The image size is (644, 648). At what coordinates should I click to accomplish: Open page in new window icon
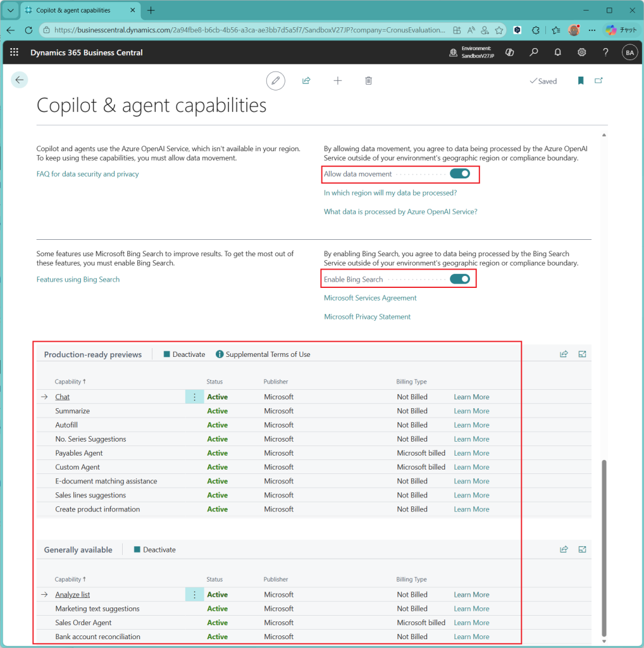tap(598, 81)
